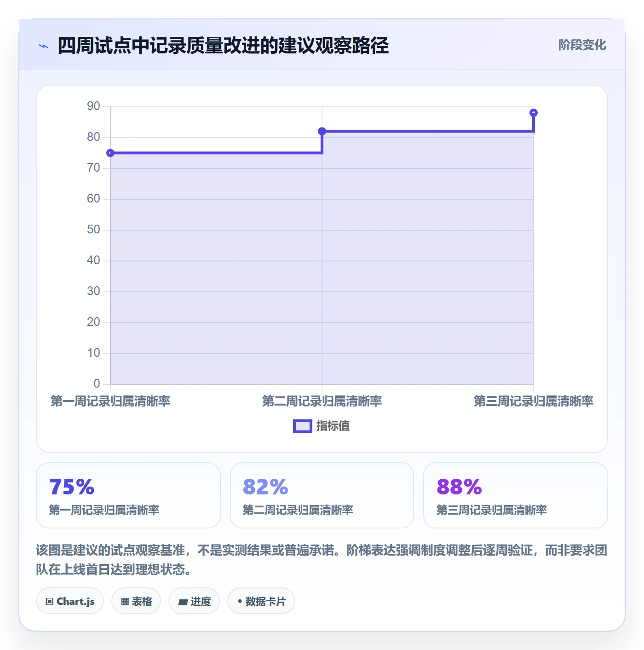Click the 82% stat card
This screenshot has height=650, width=644.
pos(322,495)
